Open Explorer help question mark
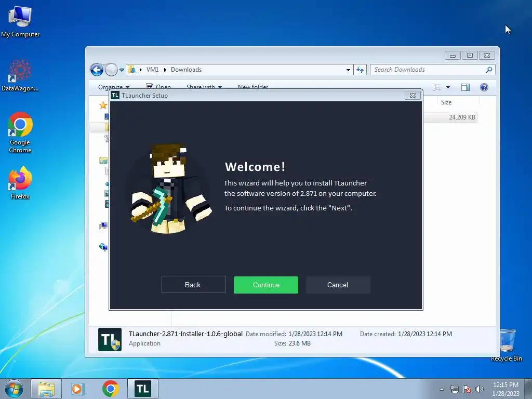Viewport: 532px width, 399px height. point(484,87)
